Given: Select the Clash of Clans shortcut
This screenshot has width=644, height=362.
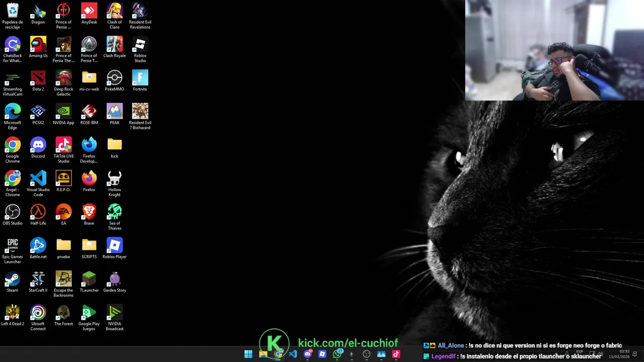Looking at the screenshot, I should click(115, 16).
